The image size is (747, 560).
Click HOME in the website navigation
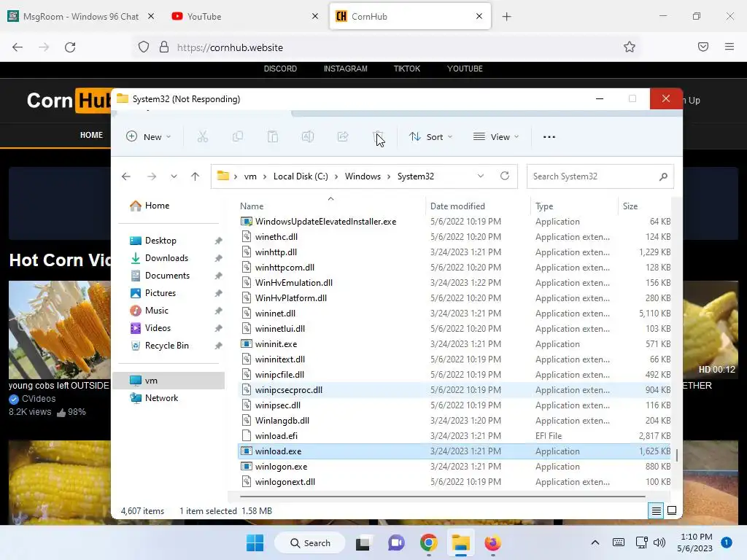click(x=91, y=135)
